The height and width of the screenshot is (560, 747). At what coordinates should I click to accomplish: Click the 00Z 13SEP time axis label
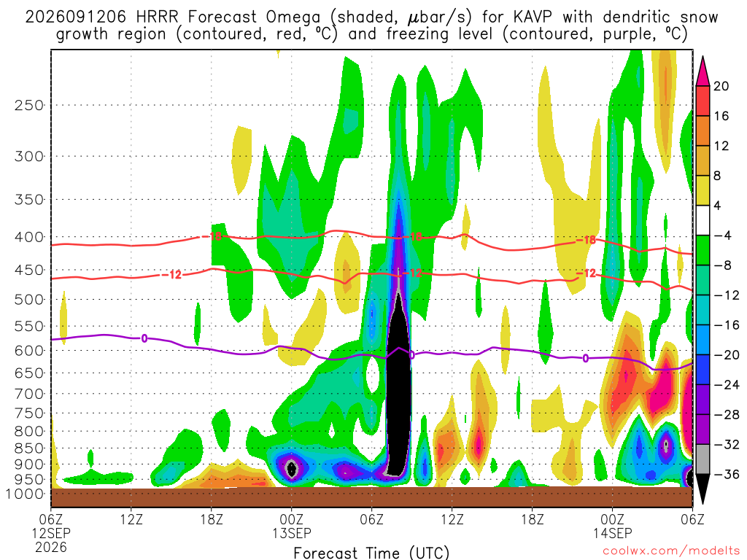pos(291,526)
